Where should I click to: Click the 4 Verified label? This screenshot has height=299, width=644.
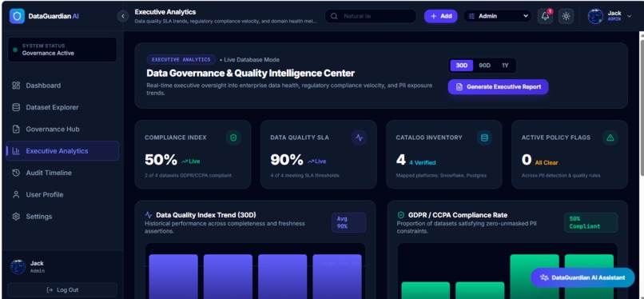click(x=422, y=162)
